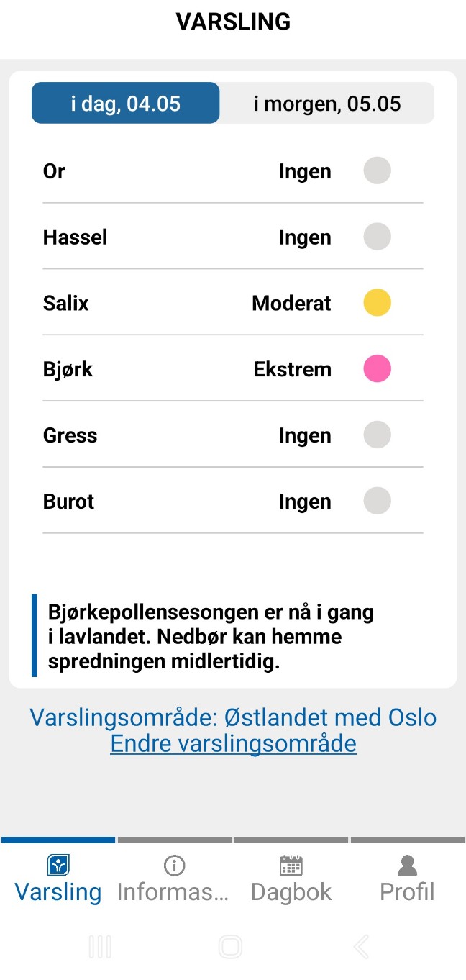Viewport: 466px width, 980px height.
Task: Select the Burot pollen row
Action: [233, 502]
